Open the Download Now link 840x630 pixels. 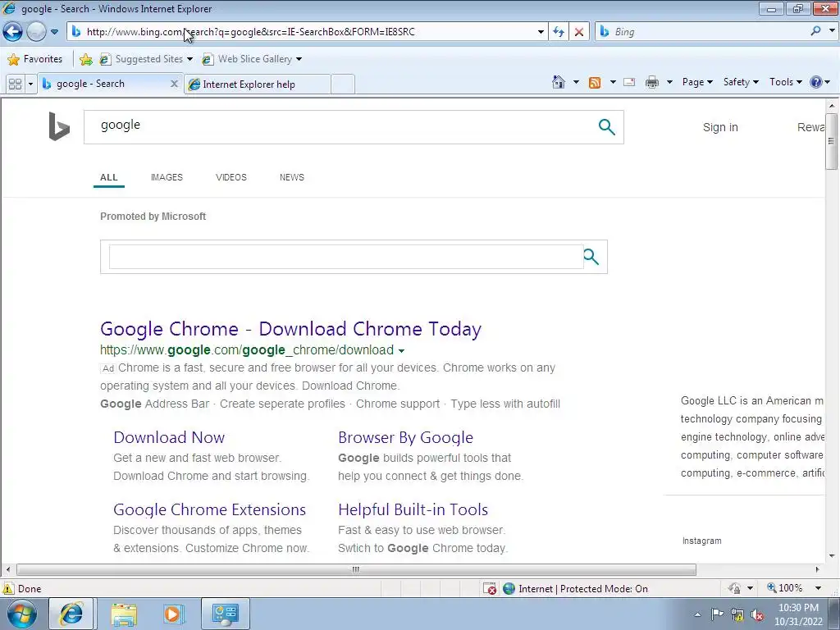click(x=169, y=437)
